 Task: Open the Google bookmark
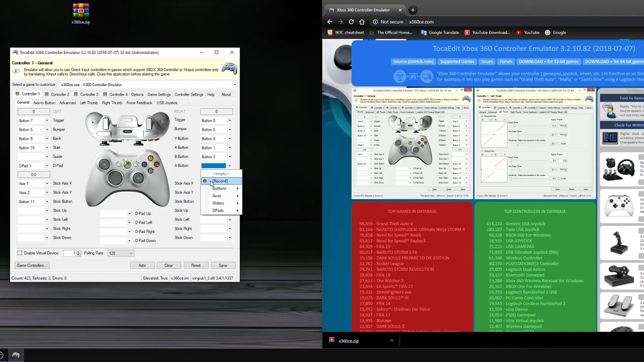tap(555, 32)
